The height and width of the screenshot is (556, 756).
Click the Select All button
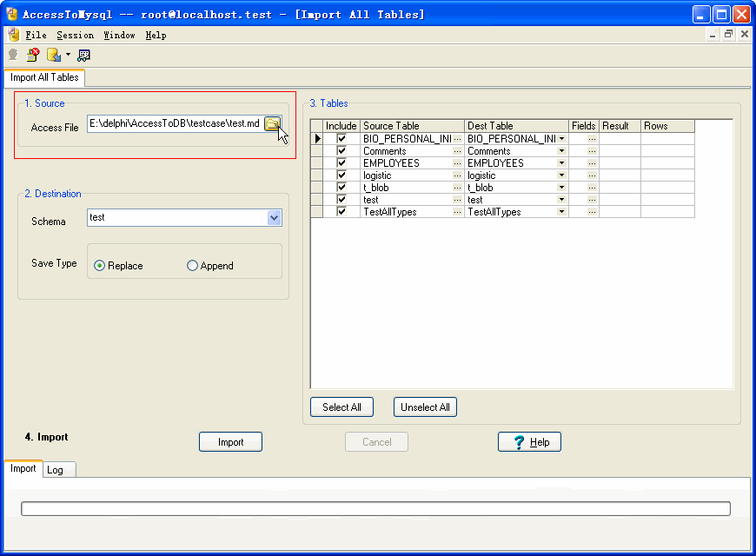tap(342, 407)
